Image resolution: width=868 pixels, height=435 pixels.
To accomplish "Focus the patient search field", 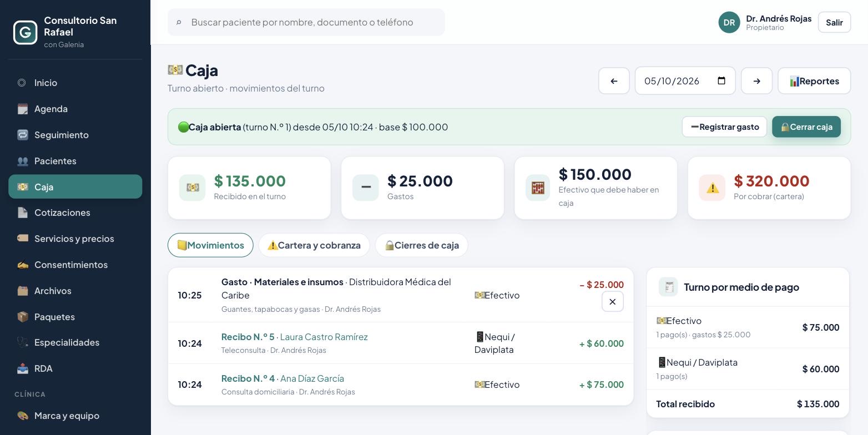I will pyautogui.click(x=306, y=22).
